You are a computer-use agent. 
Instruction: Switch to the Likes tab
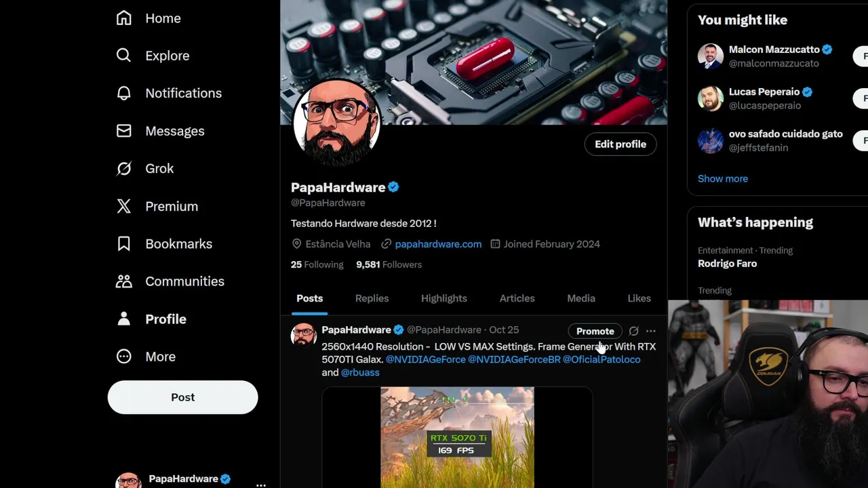click(x=639, y=298)
